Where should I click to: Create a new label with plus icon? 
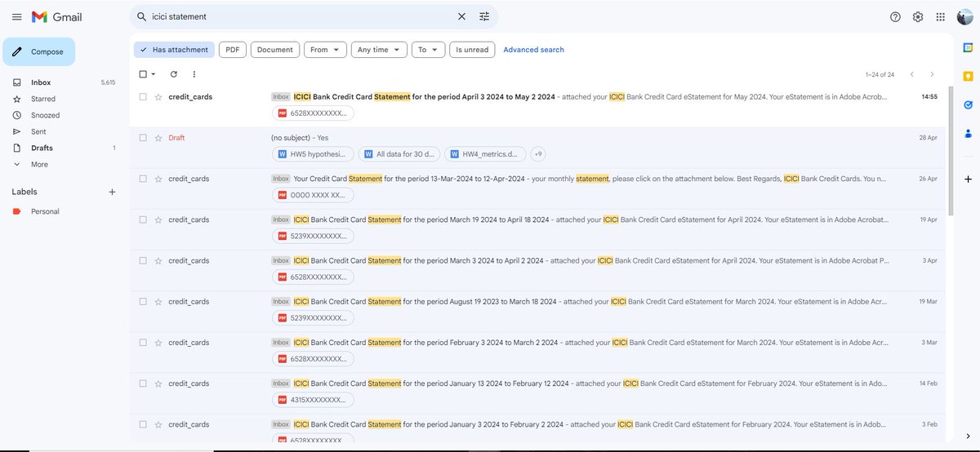112,192
